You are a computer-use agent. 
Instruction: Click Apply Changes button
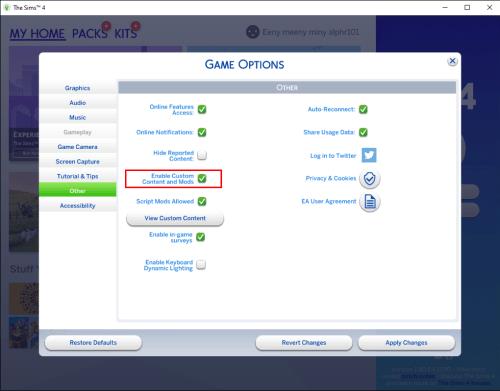pos(406,343)
